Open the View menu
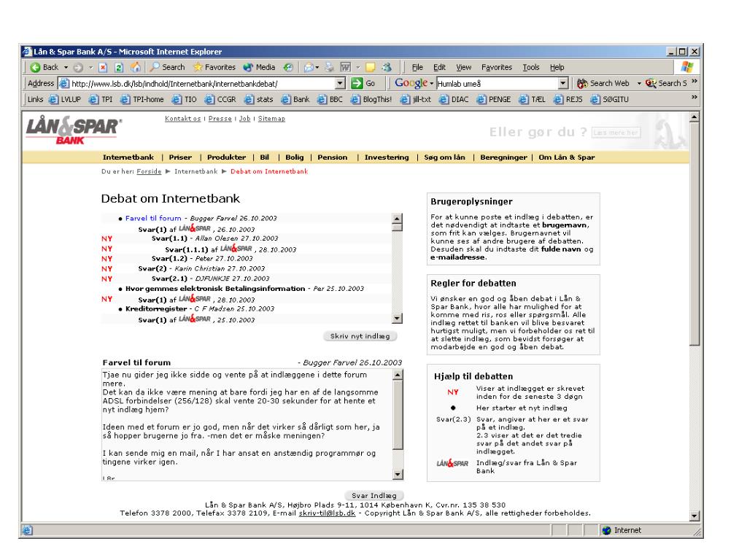This screenshot has height=560, width=747. (x=463, y=67)
